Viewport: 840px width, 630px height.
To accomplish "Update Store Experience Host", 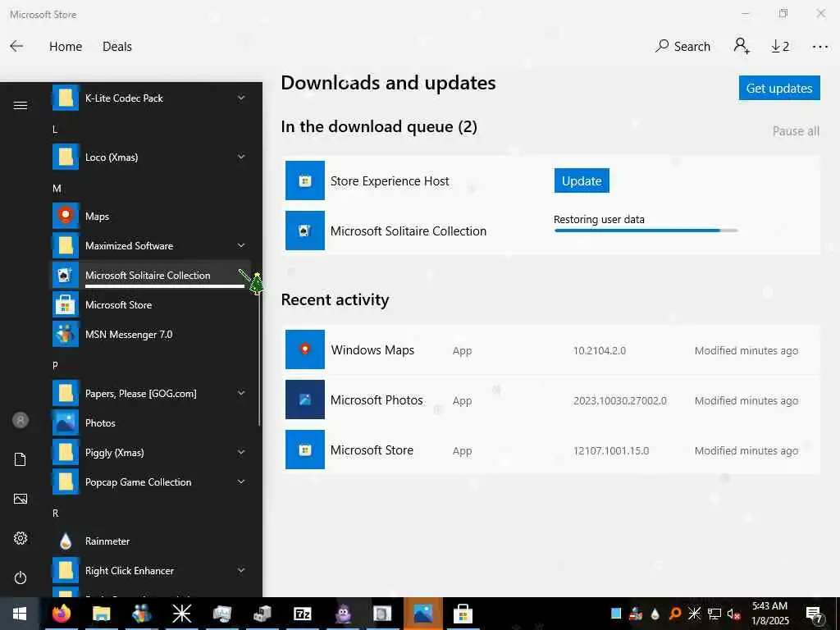I will tap(582, 180).
